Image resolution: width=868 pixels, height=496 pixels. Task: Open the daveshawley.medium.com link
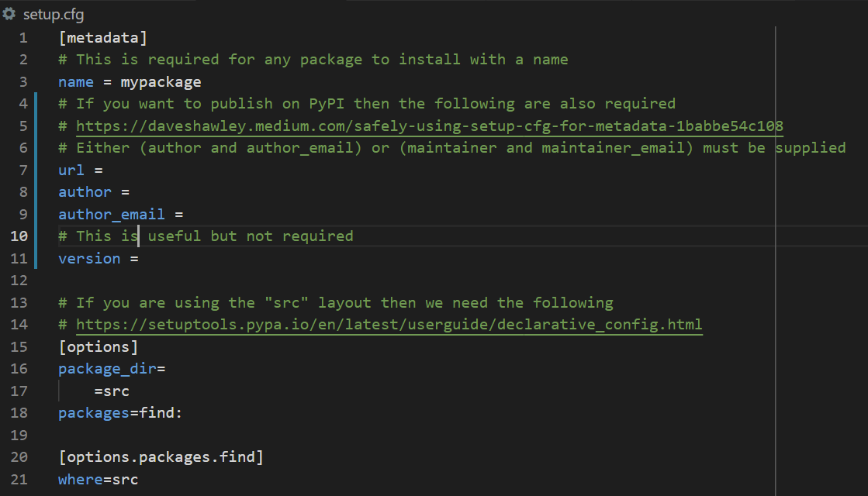click(x=430, y=126)
